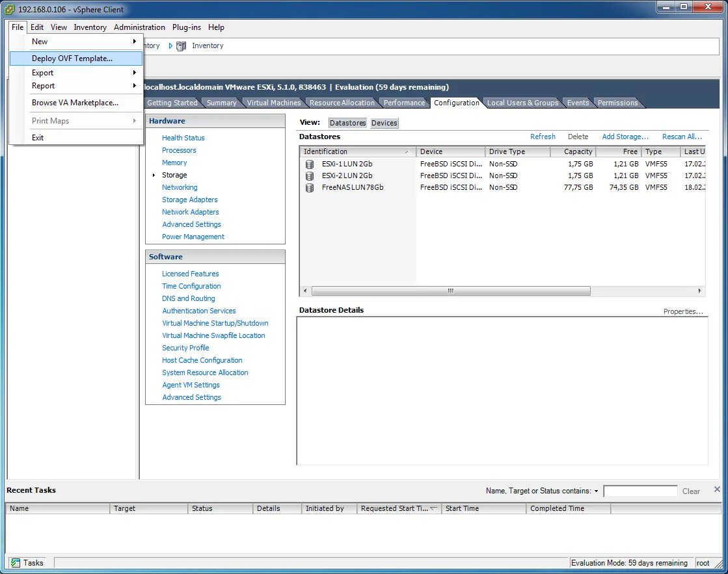Open the Requested Start Time column dropdown
Viewport: 728px width, 574px height.
pos(434,508)
